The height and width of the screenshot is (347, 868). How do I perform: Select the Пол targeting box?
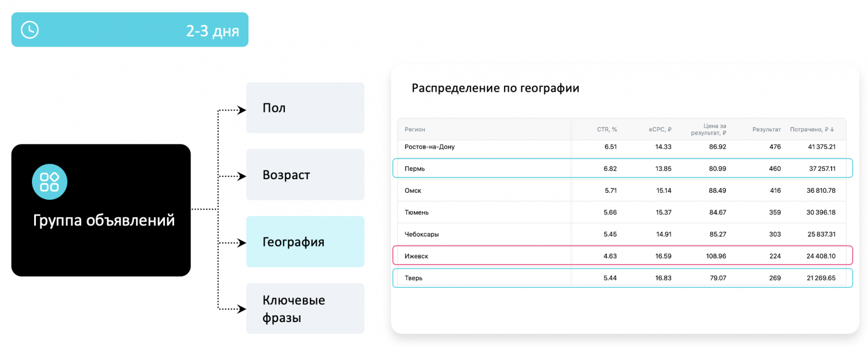(305, 108)
